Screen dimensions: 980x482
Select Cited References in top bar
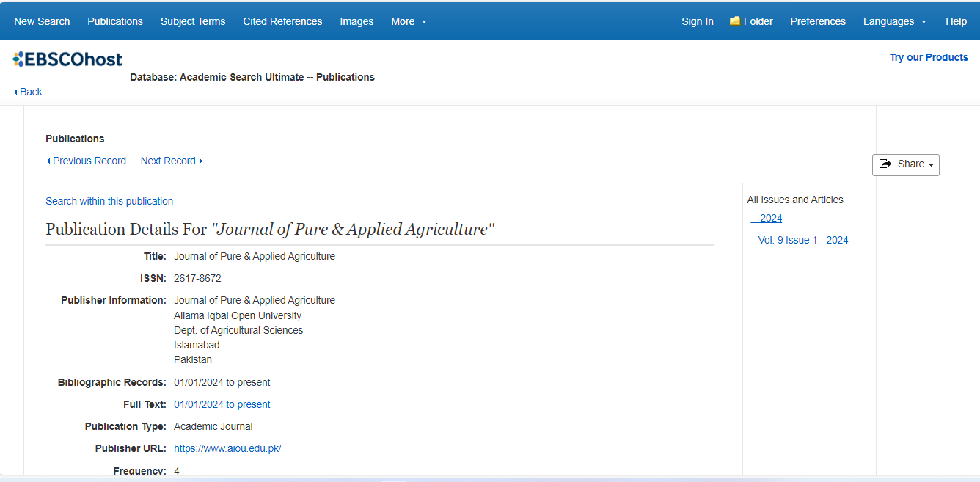282,21
